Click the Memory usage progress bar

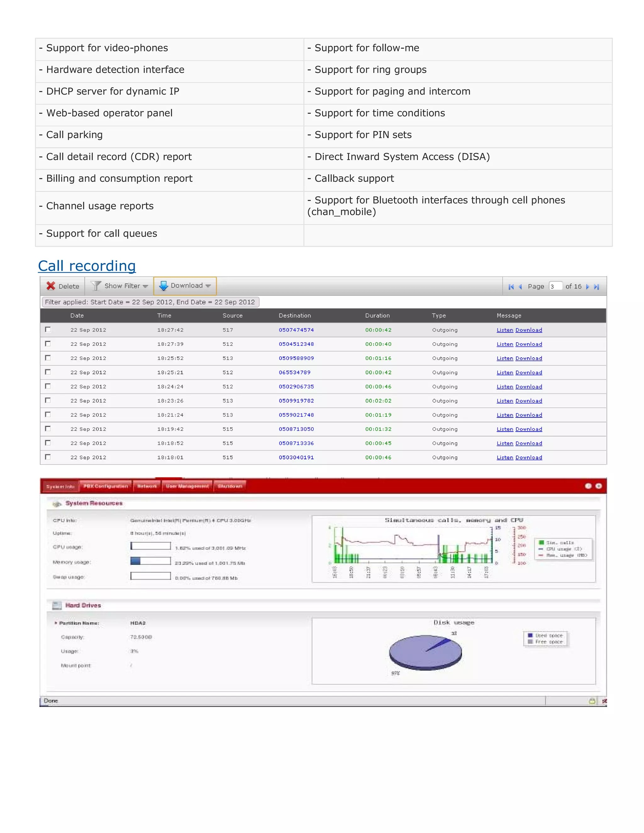pos(150,561)
